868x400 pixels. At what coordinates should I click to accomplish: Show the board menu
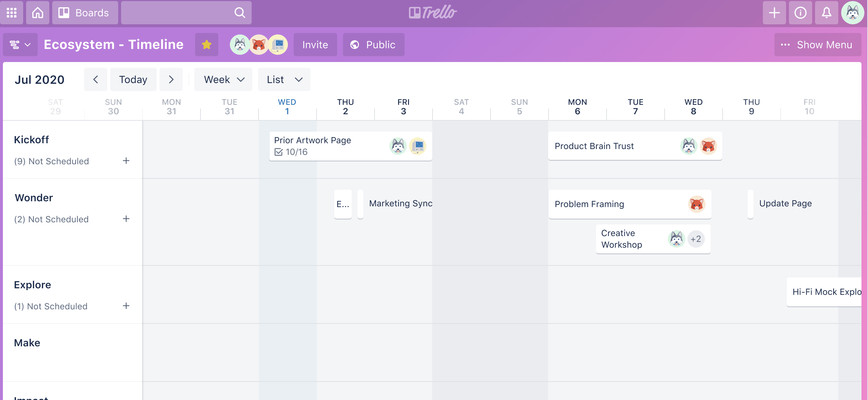(818, 45)
